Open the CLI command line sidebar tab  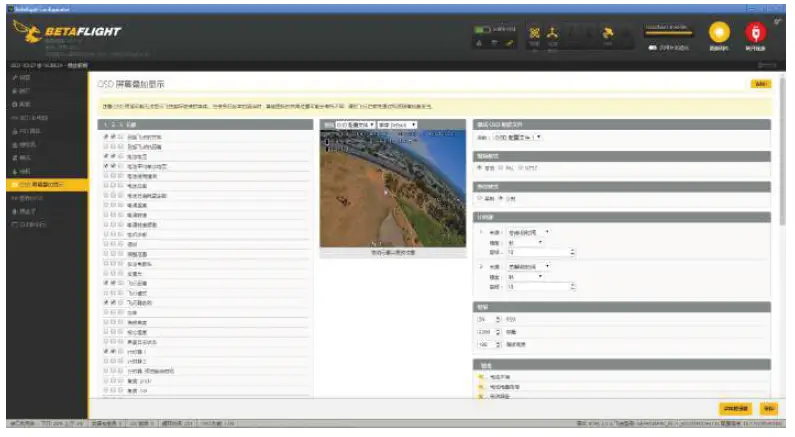coord(47,224)
